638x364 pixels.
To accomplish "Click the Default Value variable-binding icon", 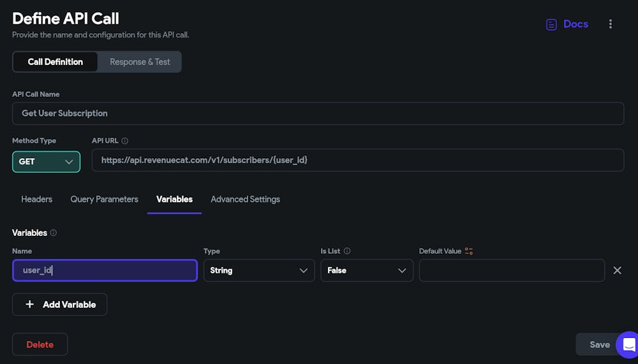I will click(469, 251).
